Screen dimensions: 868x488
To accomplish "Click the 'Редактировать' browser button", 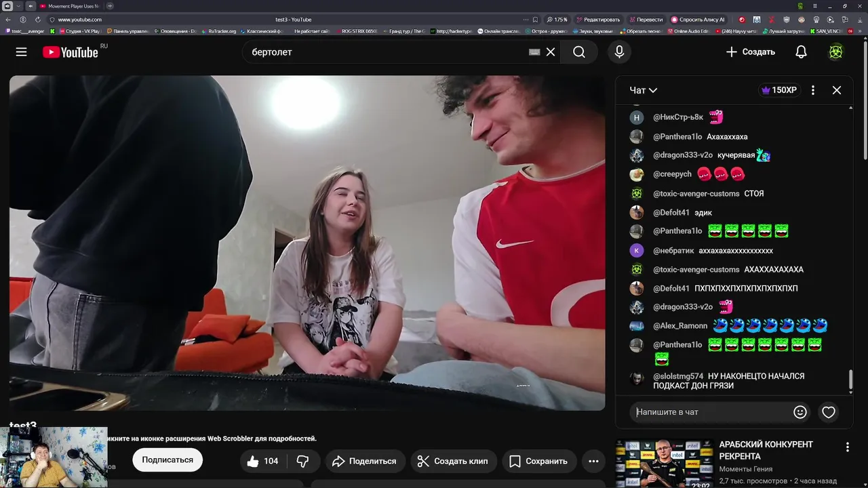I will pos(597,20).
